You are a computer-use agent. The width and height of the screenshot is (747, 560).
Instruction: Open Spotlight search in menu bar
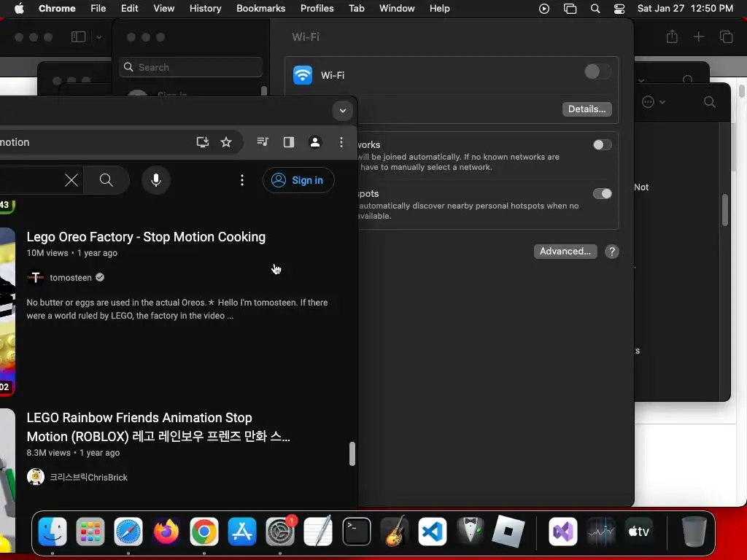pos(595,9)
